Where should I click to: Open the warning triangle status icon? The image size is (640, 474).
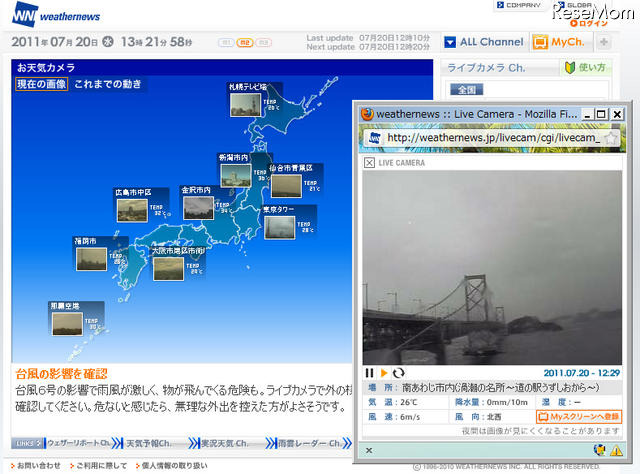[616, 450]
